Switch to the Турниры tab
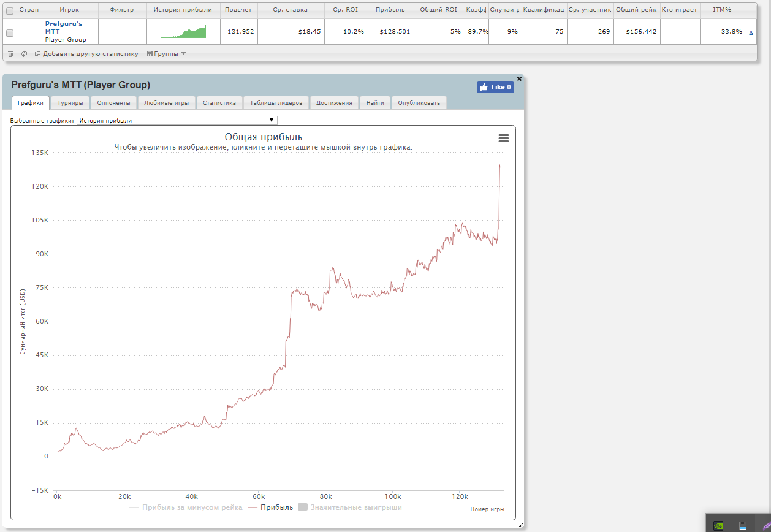The width and height of the screenshot is (771, 532). [x=70, y=102]
